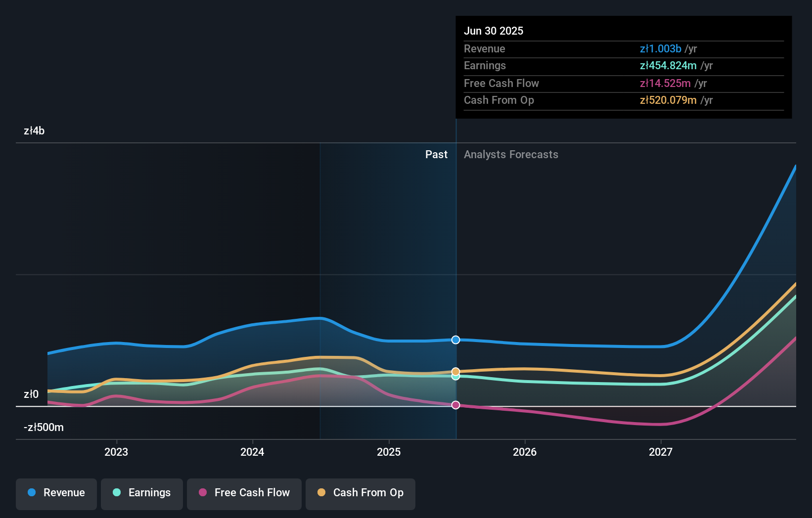Click the zł1.003b Revenue value link
This screenshot has height=518, width=812.
click(661, 49)
